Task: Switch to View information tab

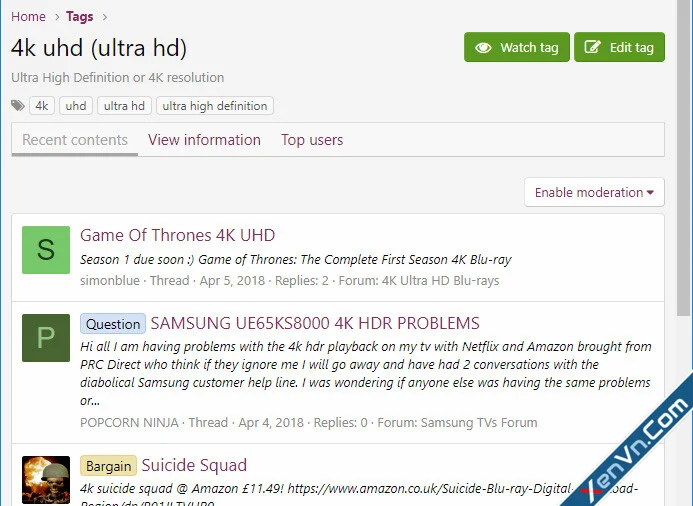Action: (204, 140)
